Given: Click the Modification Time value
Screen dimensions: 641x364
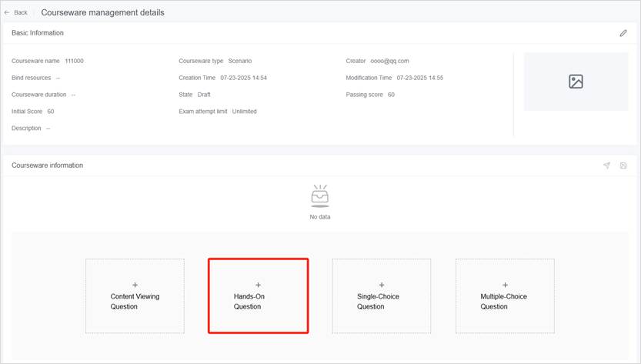Looking at the screenshot, I should point(419,78).
